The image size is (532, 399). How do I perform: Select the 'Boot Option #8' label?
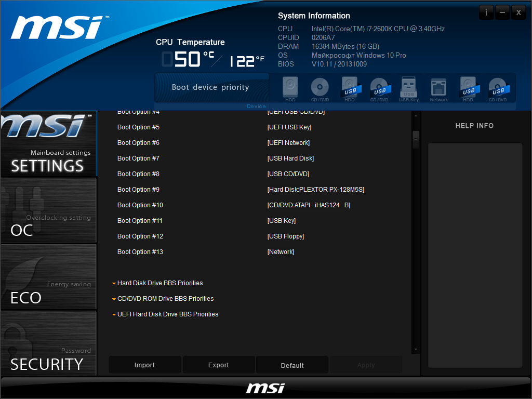138,174
